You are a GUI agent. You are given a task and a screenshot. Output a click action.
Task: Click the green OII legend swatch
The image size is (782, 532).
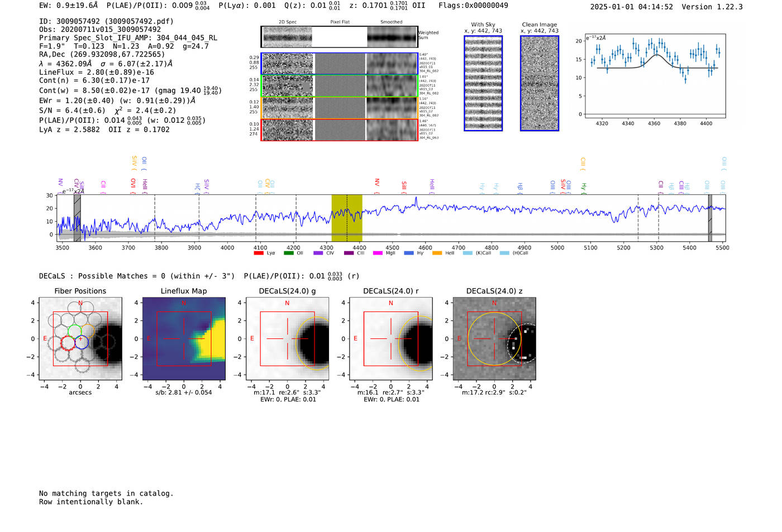288,253
